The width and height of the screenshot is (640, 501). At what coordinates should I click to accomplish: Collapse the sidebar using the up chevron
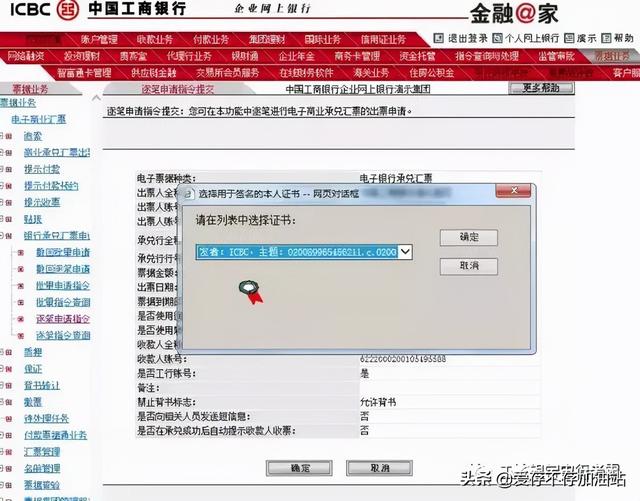(96, 98)
